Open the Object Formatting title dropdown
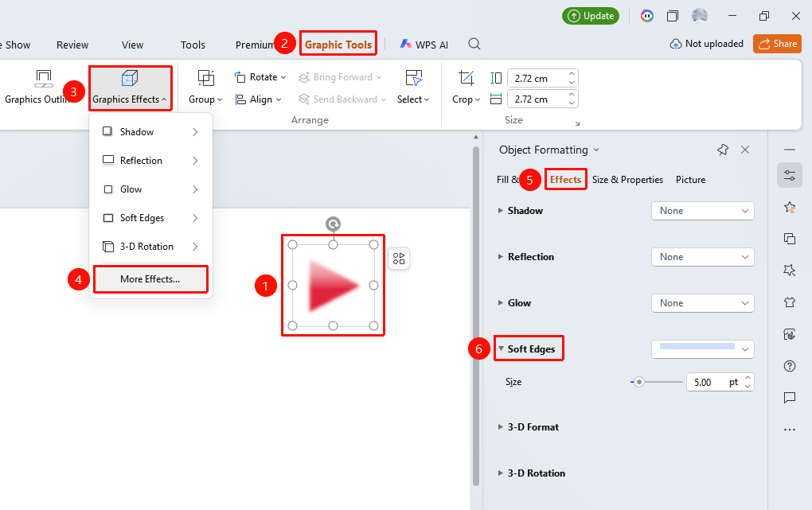Image resolution: width=812 pixels, height=510 pixels. pos(596,150)
